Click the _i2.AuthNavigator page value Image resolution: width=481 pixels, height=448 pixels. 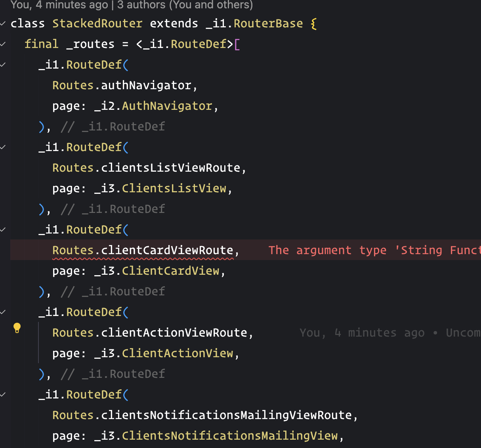tap(153, 106)
